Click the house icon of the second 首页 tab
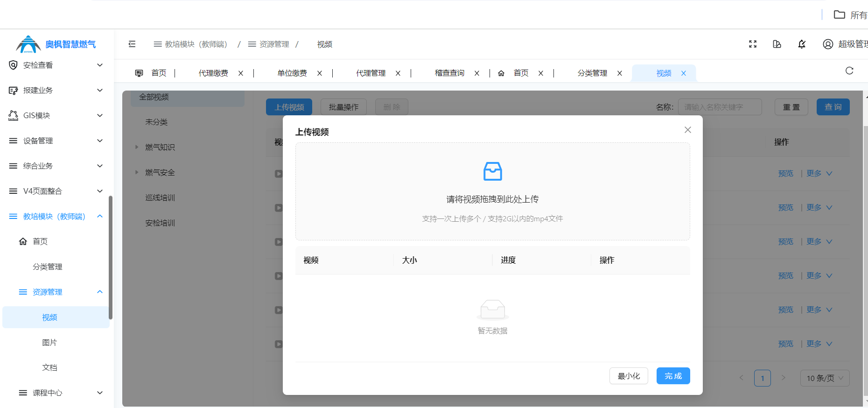868x408 pixels. point(501,73)
